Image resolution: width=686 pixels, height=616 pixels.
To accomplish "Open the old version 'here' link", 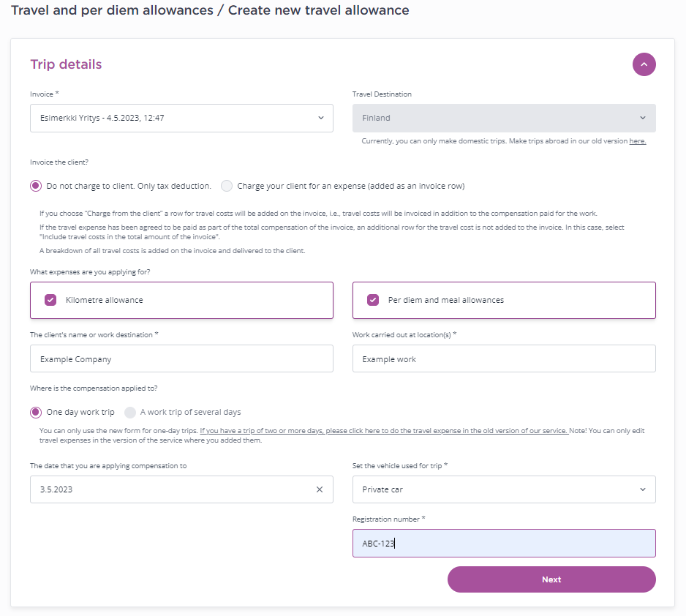I will click(637, 141).
